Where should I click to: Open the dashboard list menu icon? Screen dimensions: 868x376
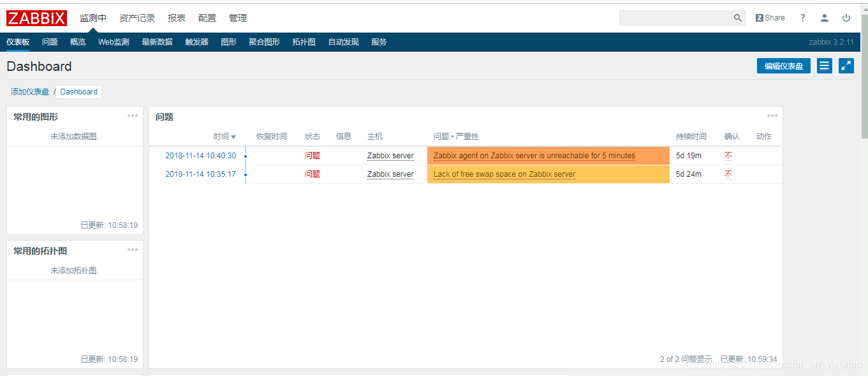pyautogui.click(x=825, y=66)
